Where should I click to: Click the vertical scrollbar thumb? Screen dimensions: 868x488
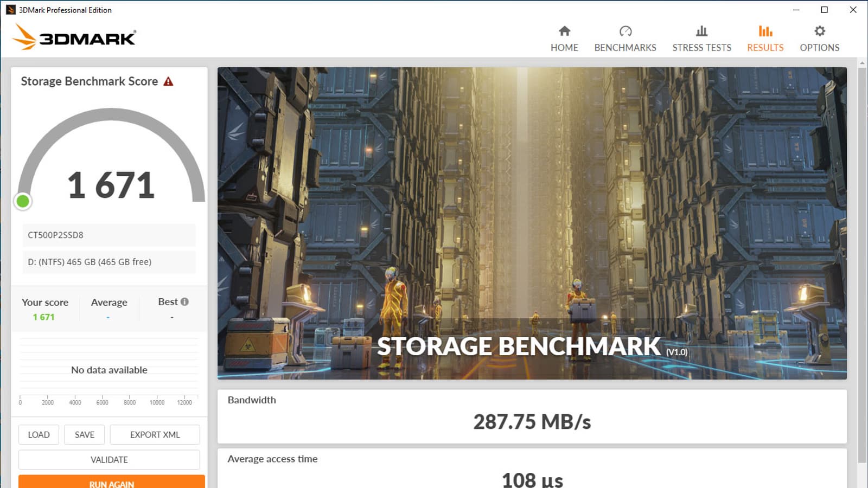[x=862, y=265]
